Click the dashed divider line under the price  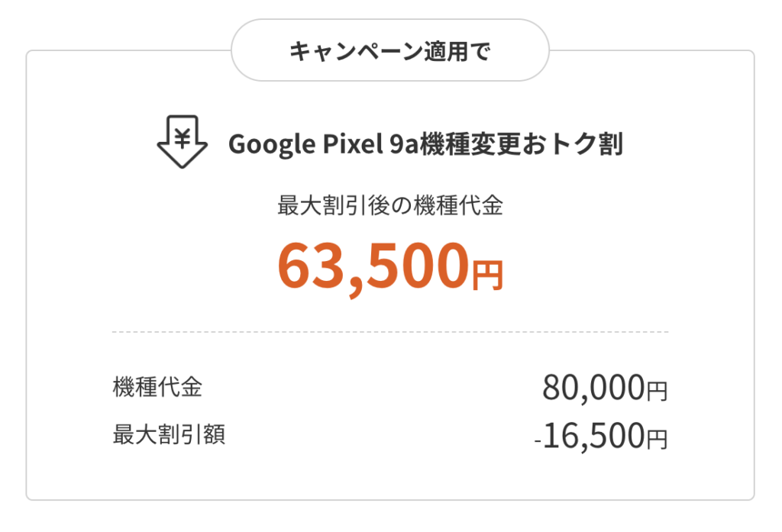(x=390, y=331)
